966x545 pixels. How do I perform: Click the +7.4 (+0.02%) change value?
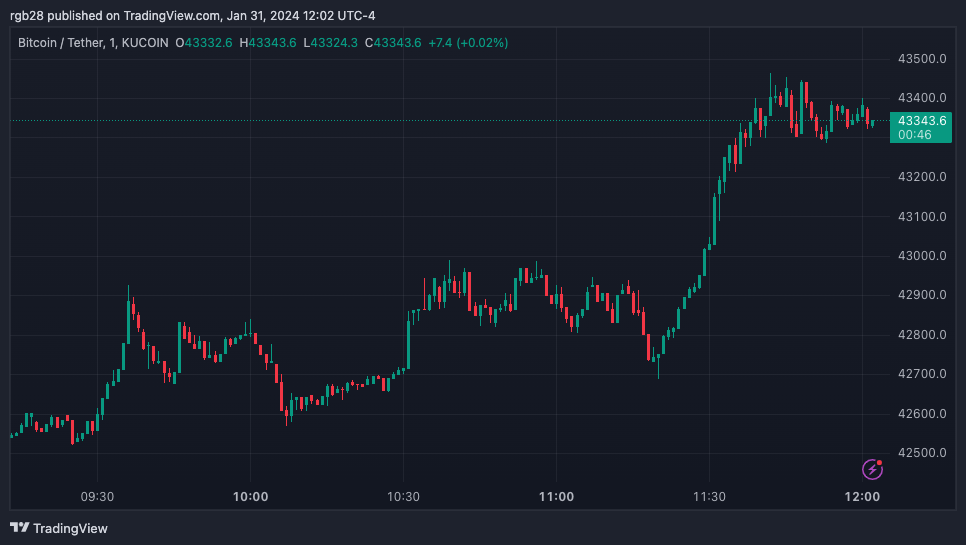(x=468, y=43)
